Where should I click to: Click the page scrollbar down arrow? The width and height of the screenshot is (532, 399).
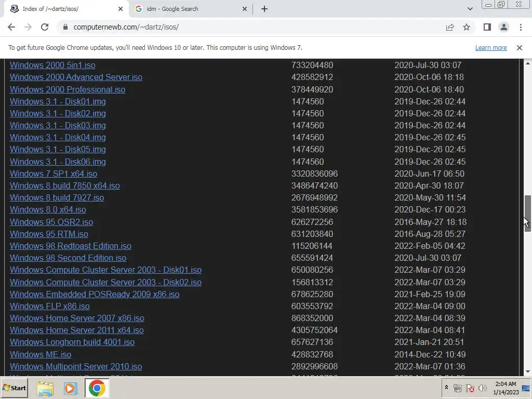(x=528, y=372)
